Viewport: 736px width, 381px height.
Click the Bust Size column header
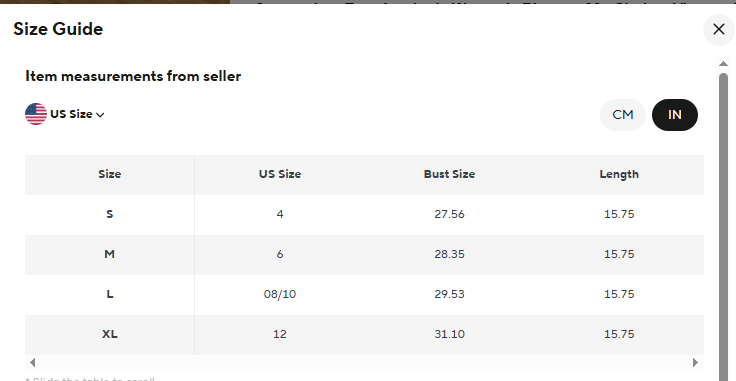[449, 174]
